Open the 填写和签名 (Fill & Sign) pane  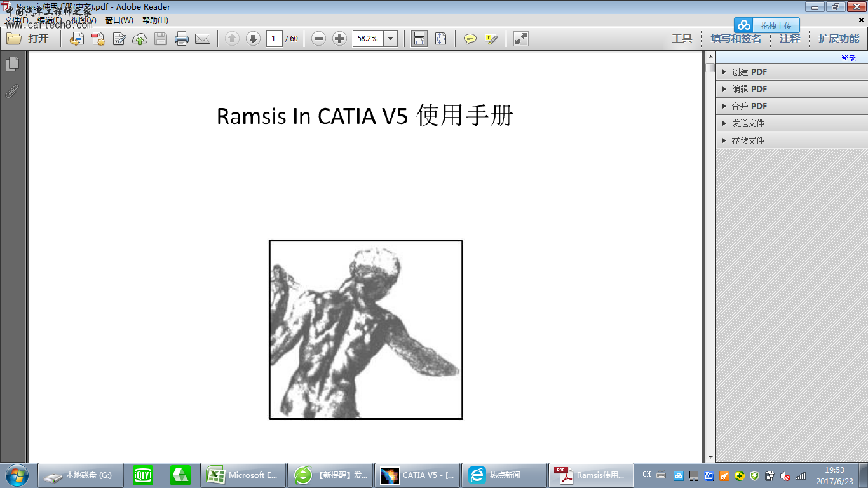[736, 39]
